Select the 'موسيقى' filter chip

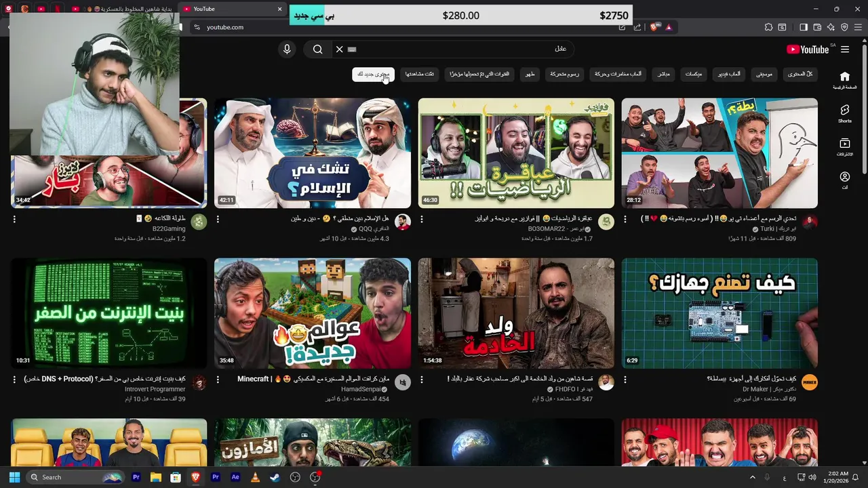click(764, 74)
